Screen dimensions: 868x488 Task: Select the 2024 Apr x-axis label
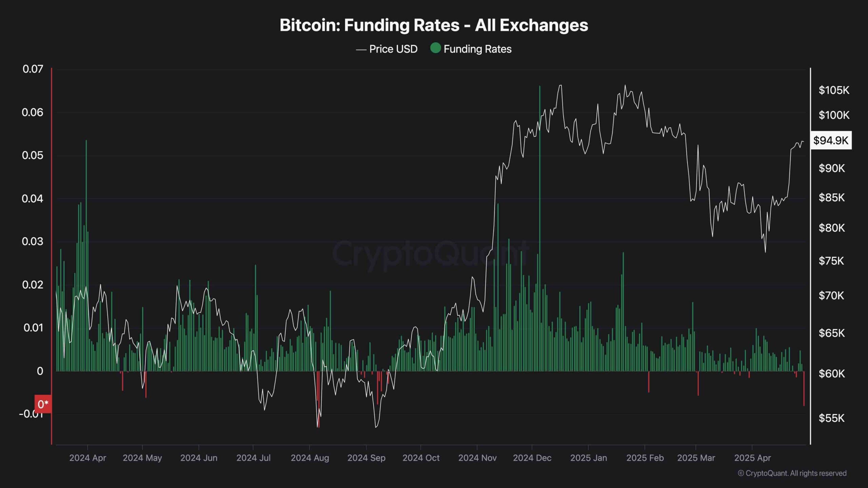(87, 458)
